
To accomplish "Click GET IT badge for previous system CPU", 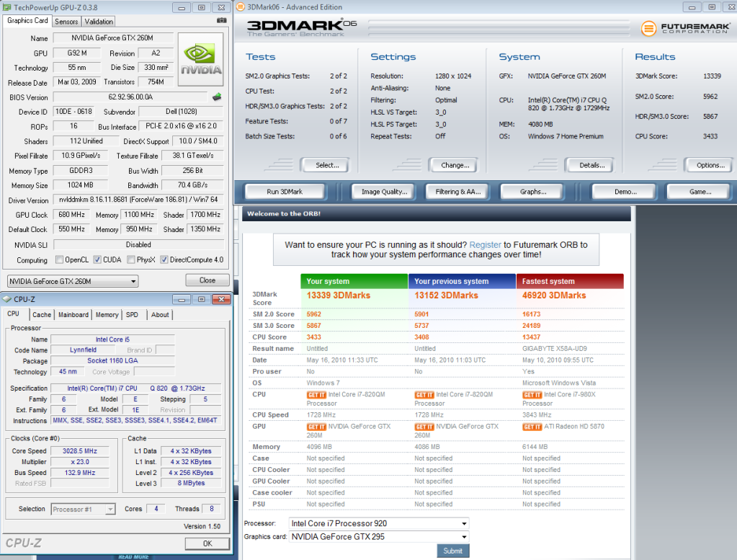I will [x=424, y=395].
